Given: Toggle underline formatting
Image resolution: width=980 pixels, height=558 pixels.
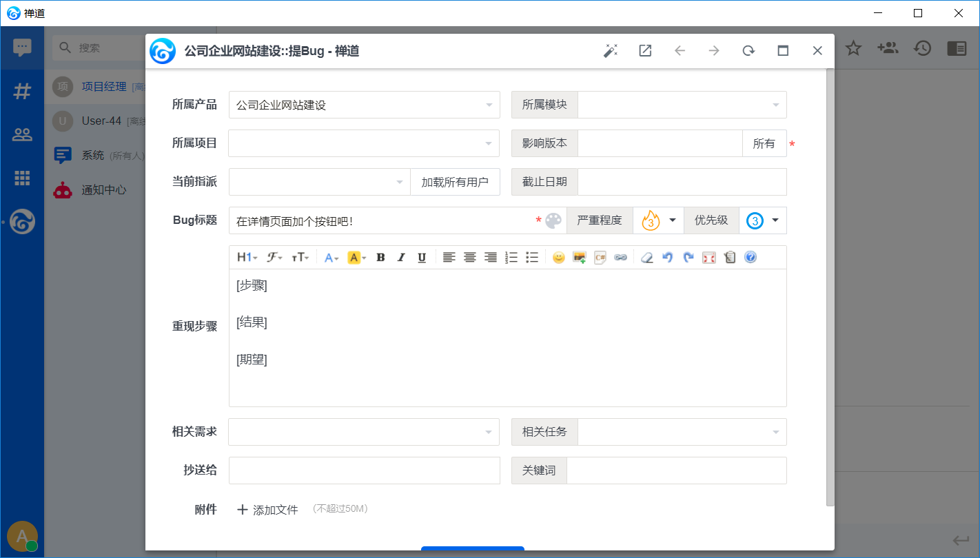Looking at the screenshot, I should click(x=422, y=258).
